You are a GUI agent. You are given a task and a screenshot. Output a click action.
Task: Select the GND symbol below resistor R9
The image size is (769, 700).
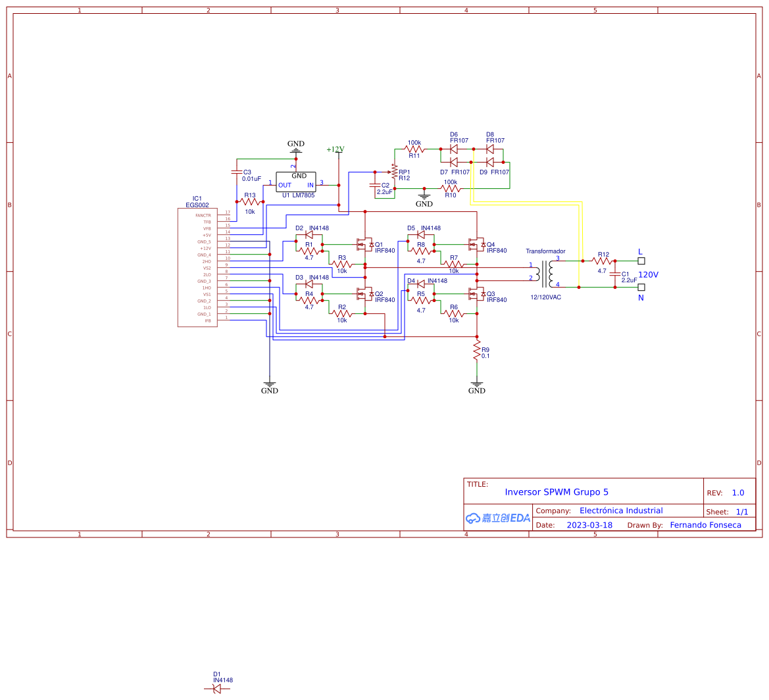(x=477, y=386)
